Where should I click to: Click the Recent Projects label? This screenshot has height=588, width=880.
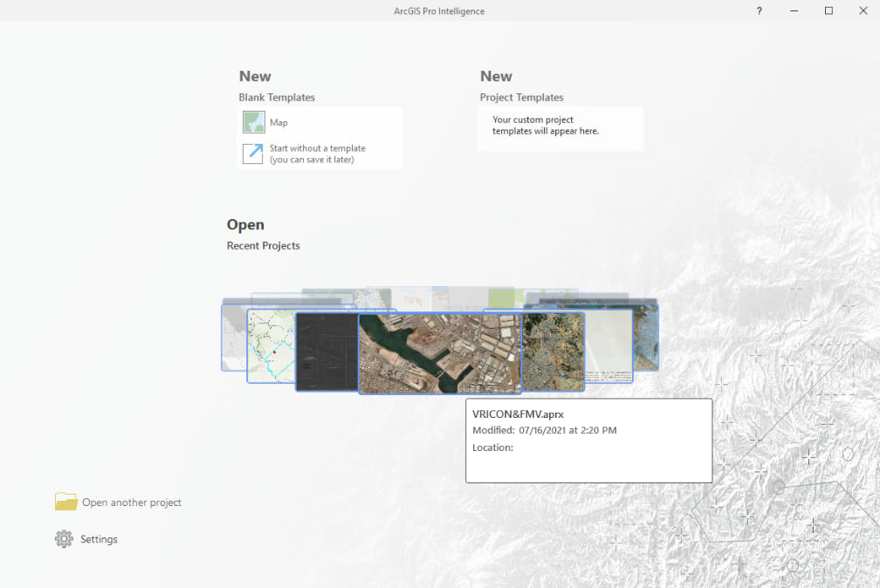[x=263, y=246]
